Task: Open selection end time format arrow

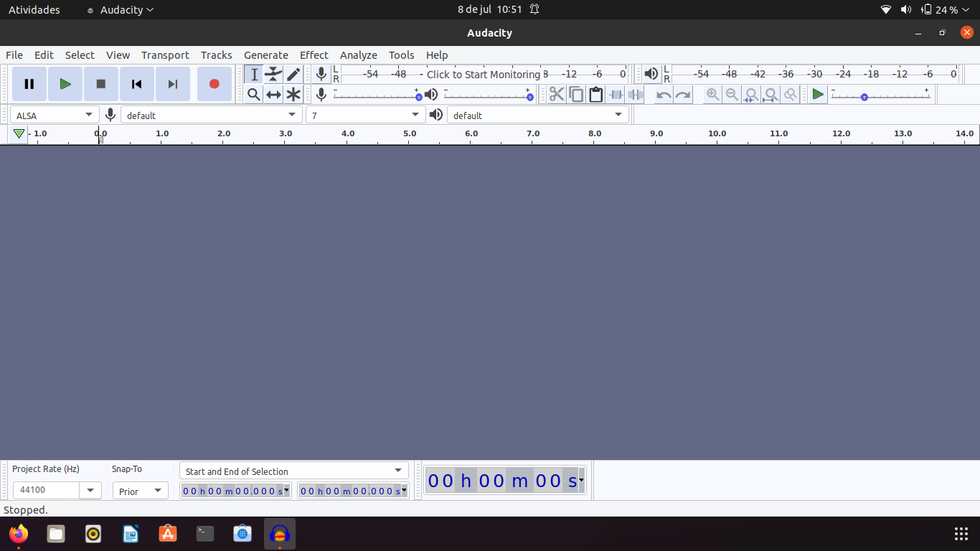Action: point(404,491)
